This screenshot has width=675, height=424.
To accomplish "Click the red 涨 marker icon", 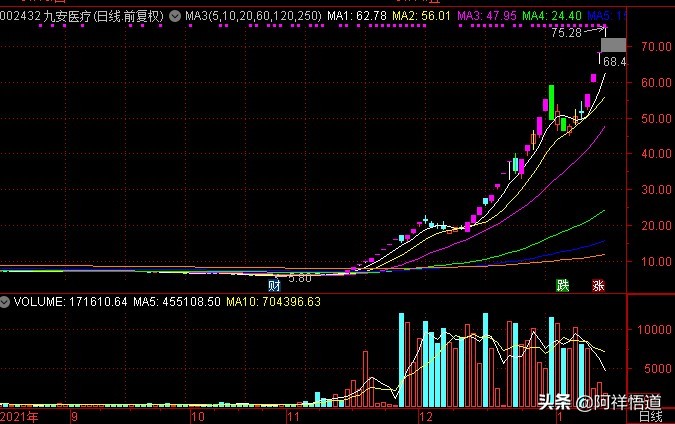I will pyautogui.click(x=598, y=285).
